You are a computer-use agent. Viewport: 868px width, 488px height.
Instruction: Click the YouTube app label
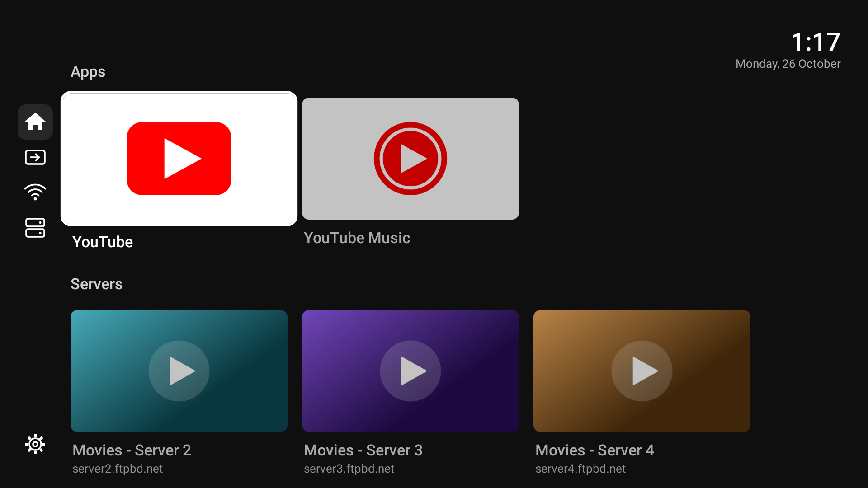pyautogui.click(x=103, y=242)
